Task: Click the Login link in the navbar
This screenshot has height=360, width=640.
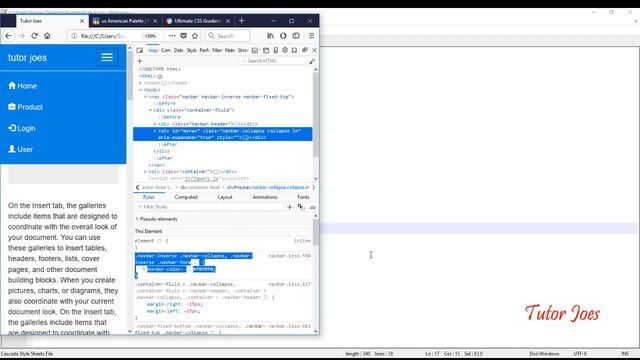Action: tap(22, 128)
